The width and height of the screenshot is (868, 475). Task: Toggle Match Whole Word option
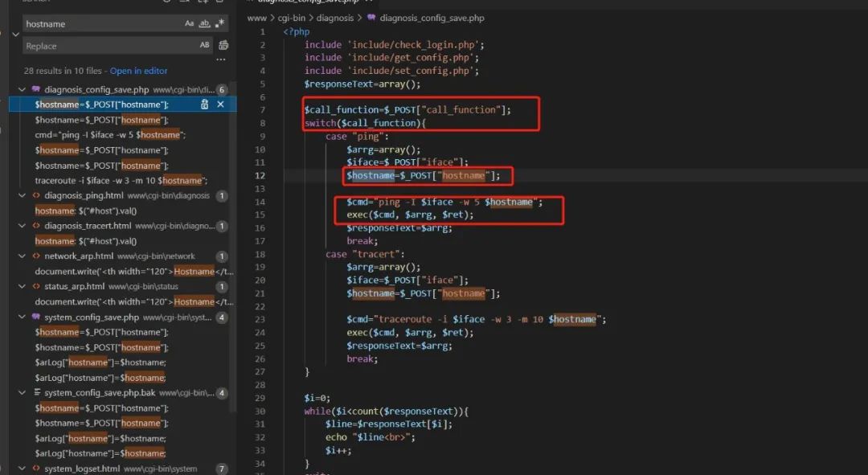point(204,24)
